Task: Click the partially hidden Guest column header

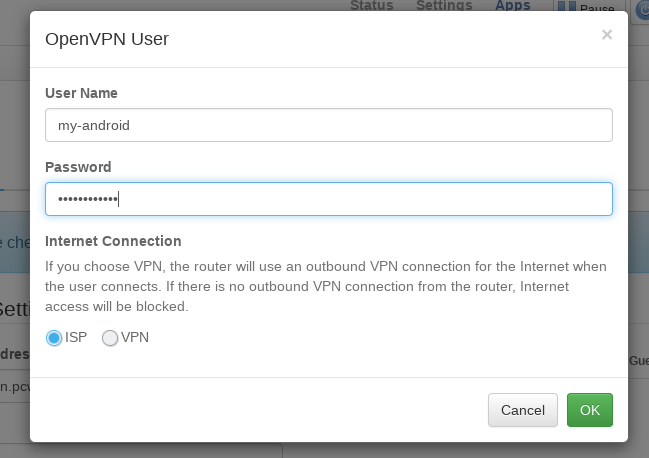Action: click(x=638, y=360)
